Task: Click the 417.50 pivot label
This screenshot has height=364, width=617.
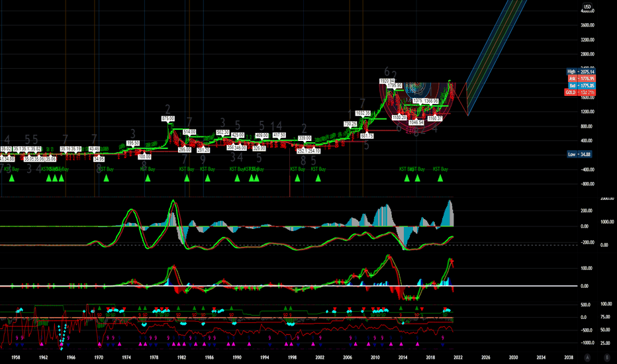Action: 279,135
